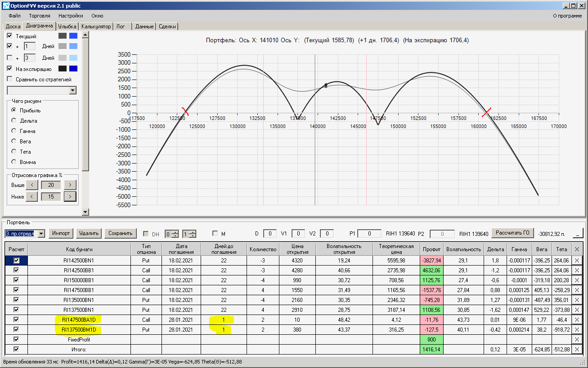
Task: Remove the RI150000BB1 position using X
Action: (x=577, y=280)
